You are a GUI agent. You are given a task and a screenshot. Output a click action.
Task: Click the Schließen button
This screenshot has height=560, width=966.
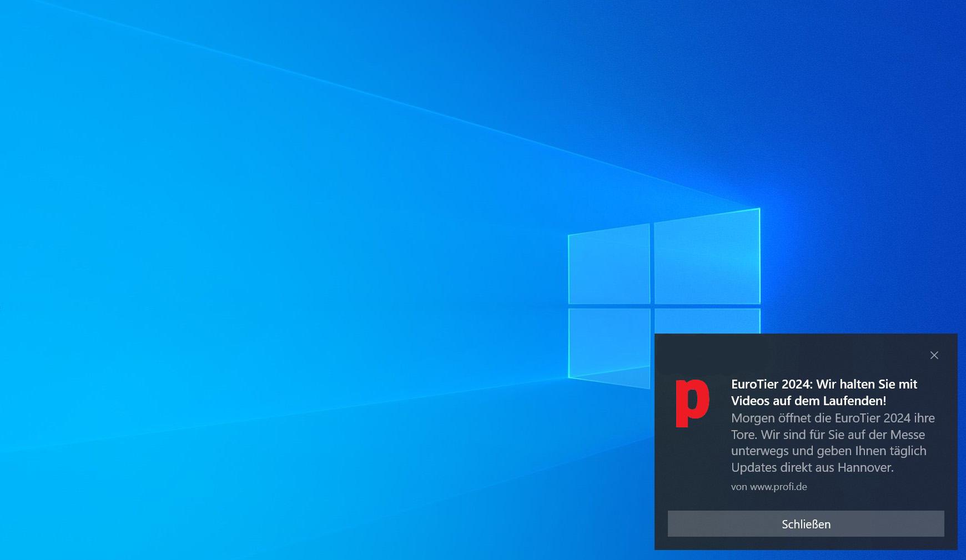click(806, 524)
